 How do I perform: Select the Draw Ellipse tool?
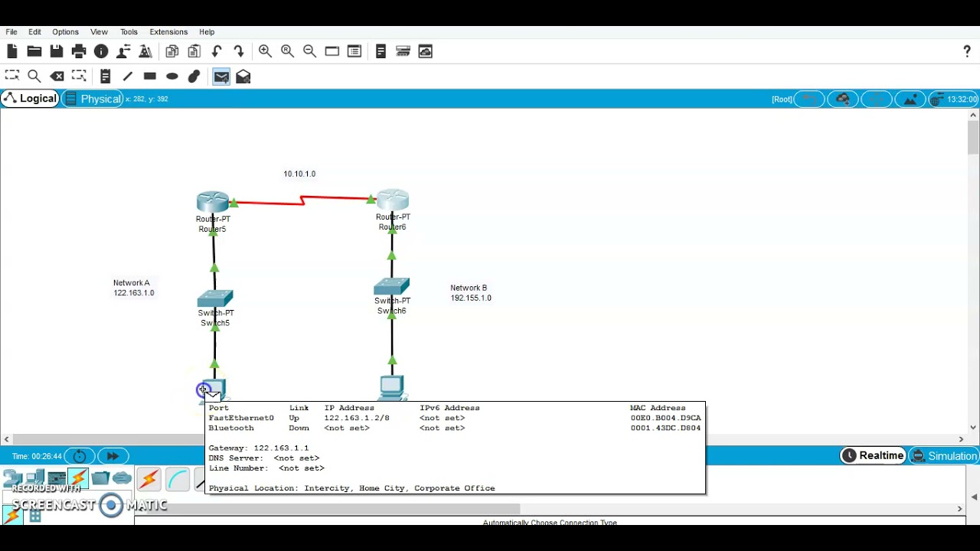171,76
